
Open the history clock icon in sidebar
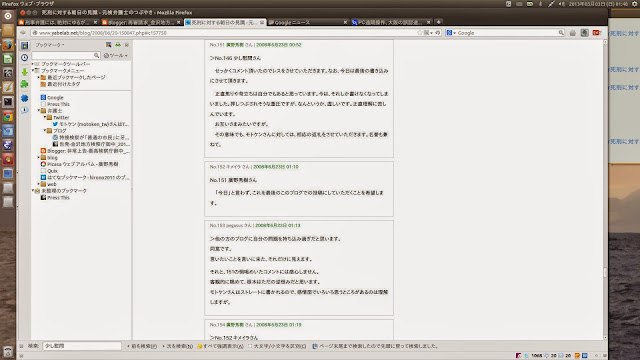point(24,58)
